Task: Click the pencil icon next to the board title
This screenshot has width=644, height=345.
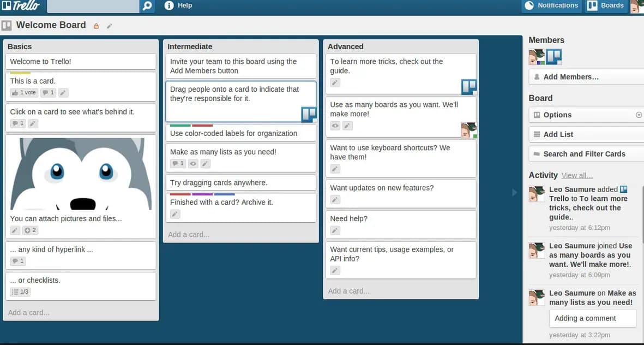Action: click(x=110, y=26)
